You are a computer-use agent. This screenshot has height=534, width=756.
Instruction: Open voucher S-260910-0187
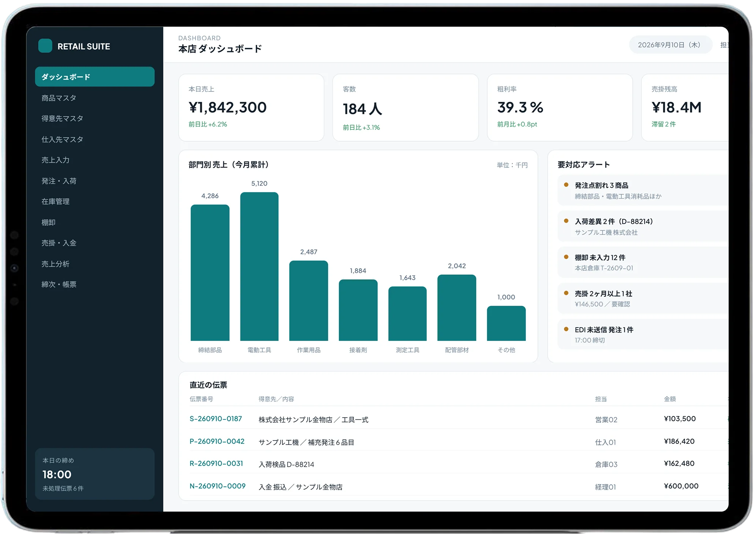pyautogui.click(x=216, y=419)
